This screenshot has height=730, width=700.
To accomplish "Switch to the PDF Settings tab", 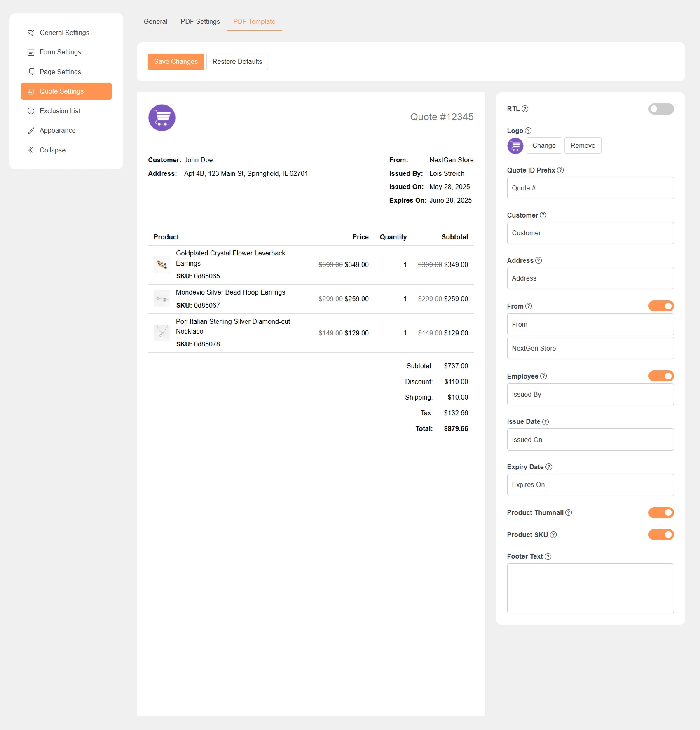I will (200, 21).
